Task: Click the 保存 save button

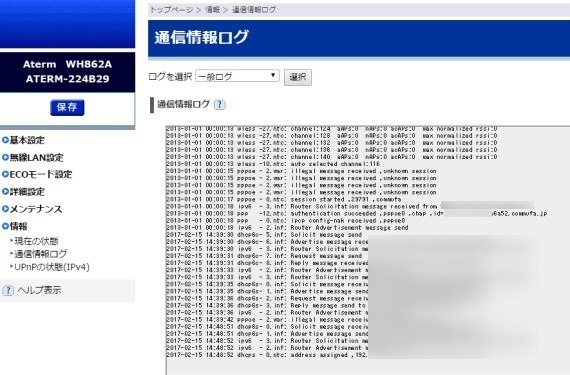Action: pyautogui.click(x=67, y=107)
